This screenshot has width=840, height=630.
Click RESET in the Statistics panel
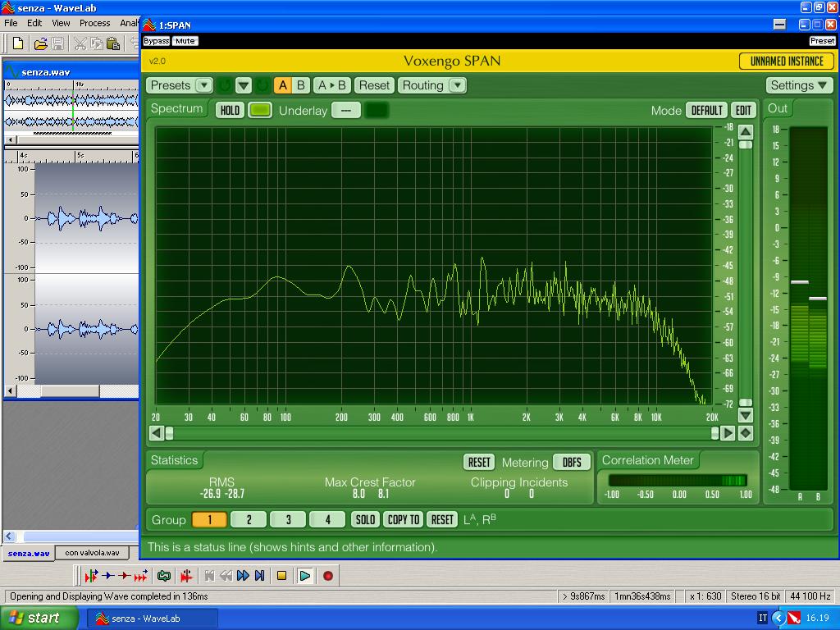point(479,463)
